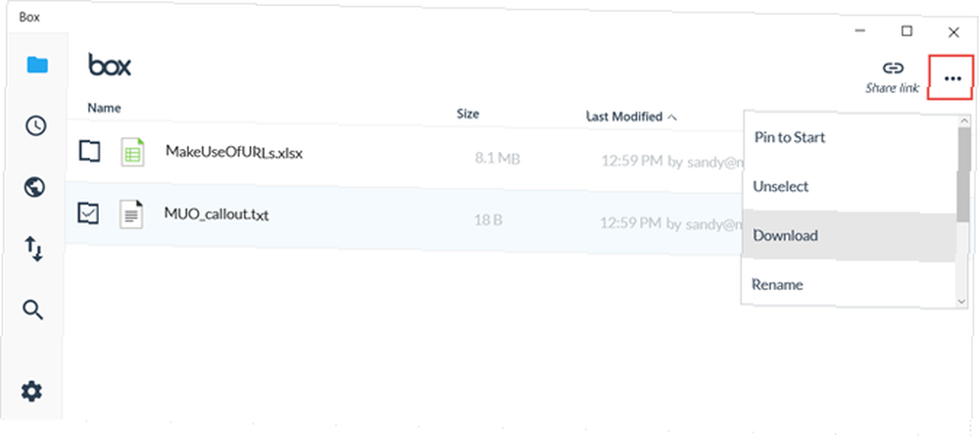Click the Share link chain icon
The image size is (980, 439).
(893, 68)
